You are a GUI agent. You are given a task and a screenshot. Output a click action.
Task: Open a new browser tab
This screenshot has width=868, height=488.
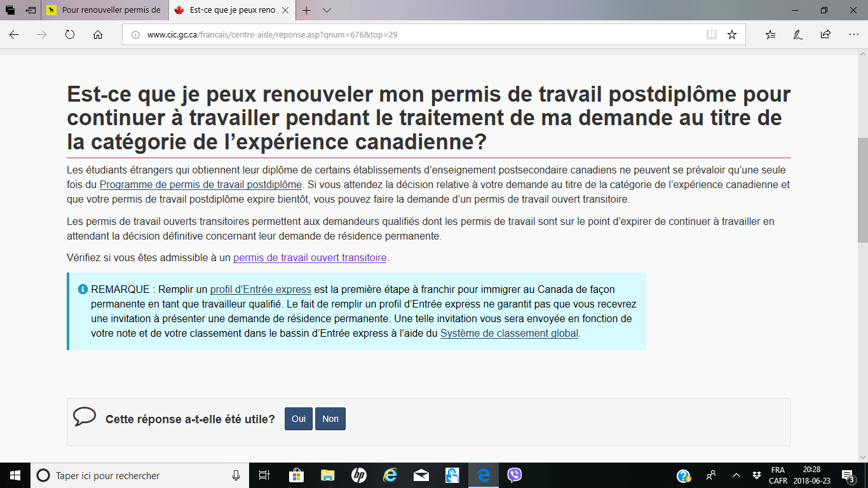306,10
